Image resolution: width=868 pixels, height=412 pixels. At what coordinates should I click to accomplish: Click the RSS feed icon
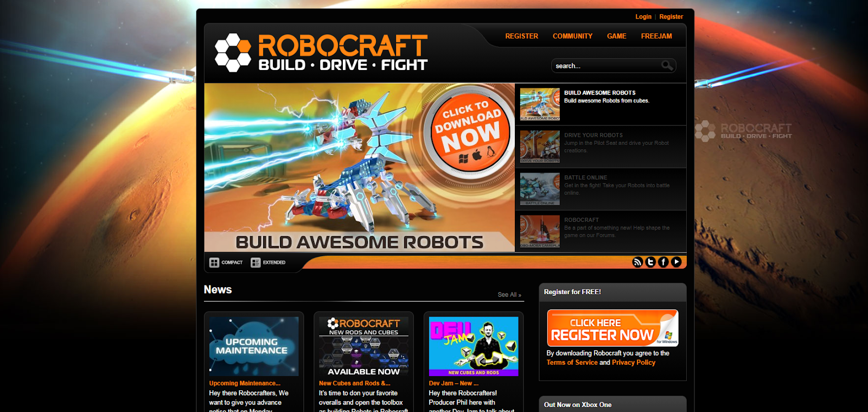637,262
